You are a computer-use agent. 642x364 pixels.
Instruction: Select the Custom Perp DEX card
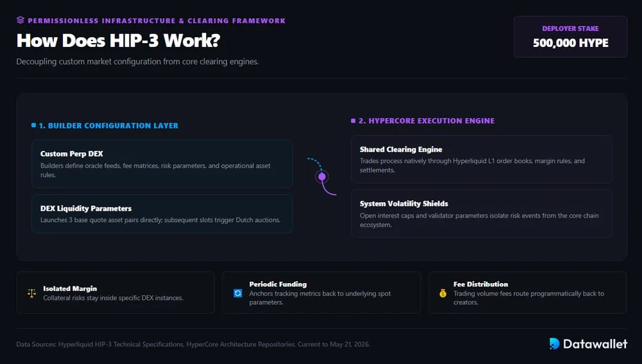click(162, 164)
